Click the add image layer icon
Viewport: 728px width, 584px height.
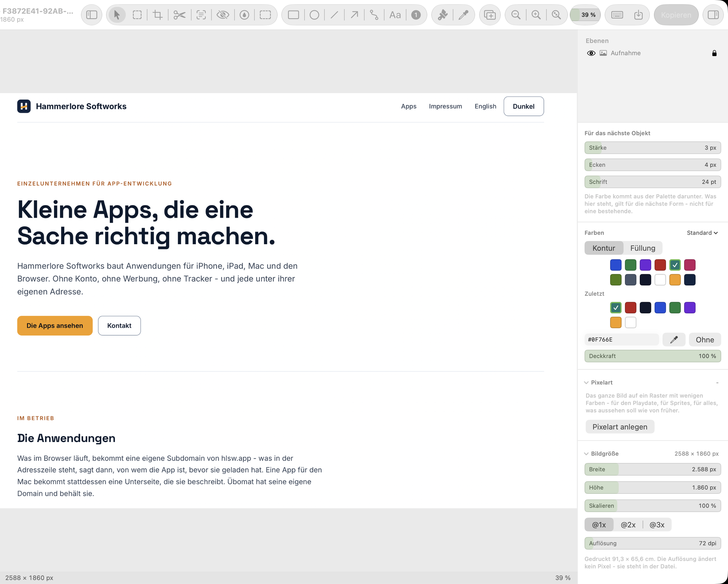click(490, 15)
